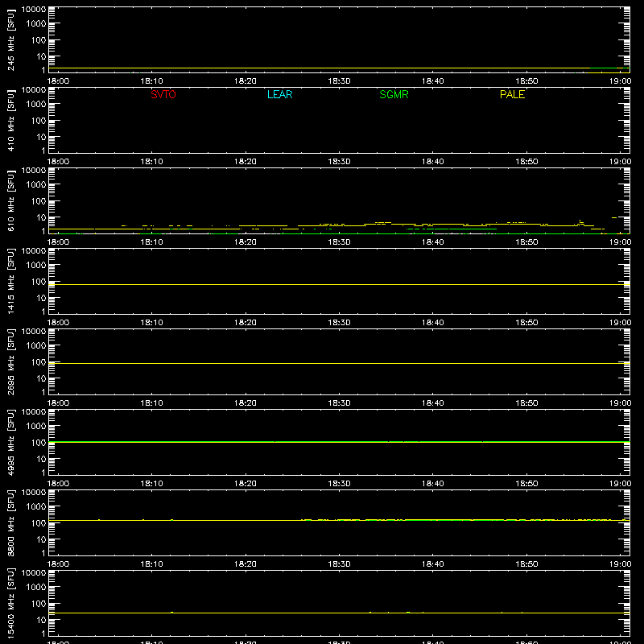This screenshot has width=644, height=644.
Task: Select the 410 MHz [SFU] axis title
Action: point(11,120)
